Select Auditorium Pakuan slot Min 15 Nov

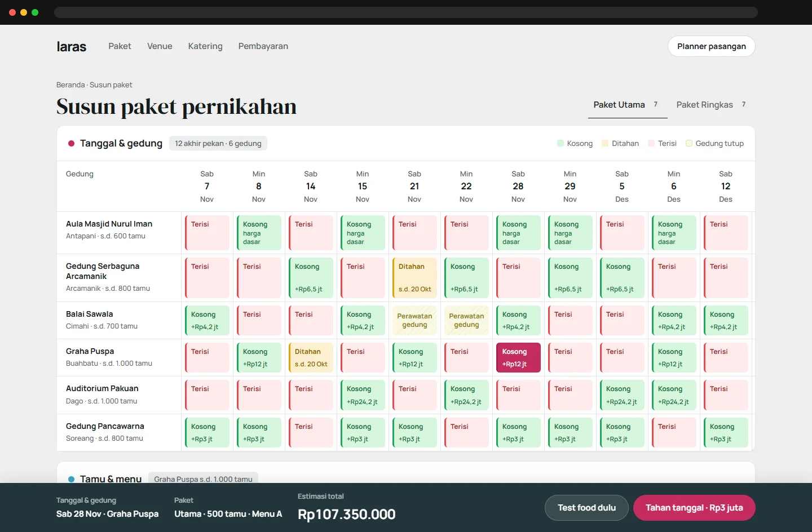363,395
